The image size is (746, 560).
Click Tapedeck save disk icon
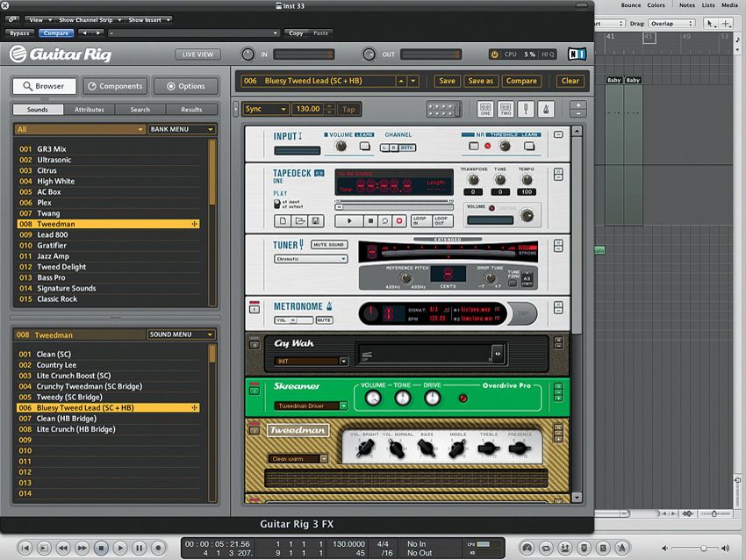(315, 221)
